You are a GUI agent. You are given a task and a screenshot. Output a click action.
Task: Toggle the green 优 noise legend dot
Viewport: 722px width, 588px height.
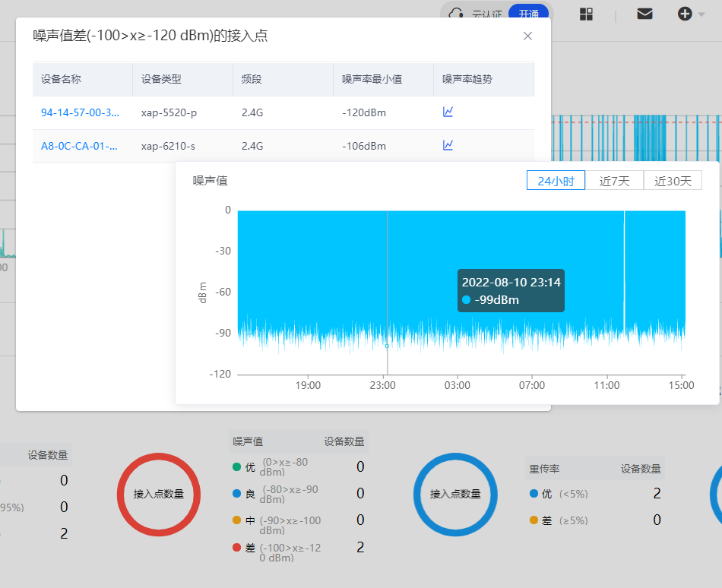(237, 467)
